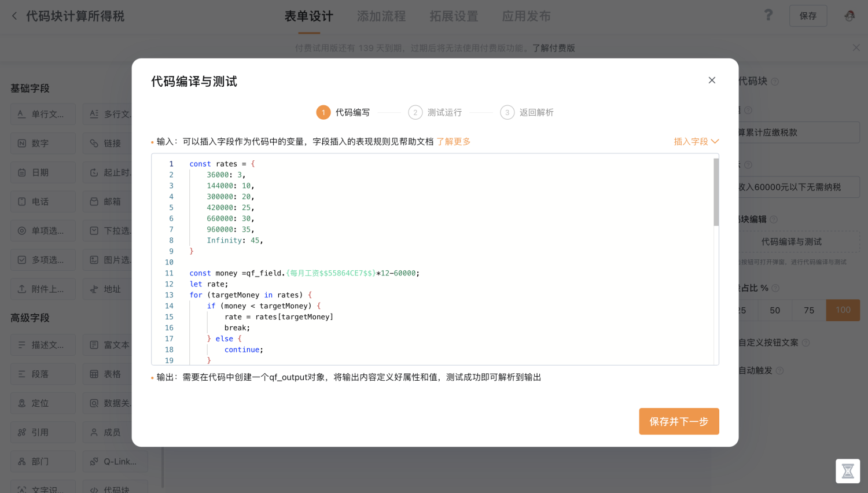
Task: Expand the 插入字段 dropdown
Action: click(x=696, y=142)
